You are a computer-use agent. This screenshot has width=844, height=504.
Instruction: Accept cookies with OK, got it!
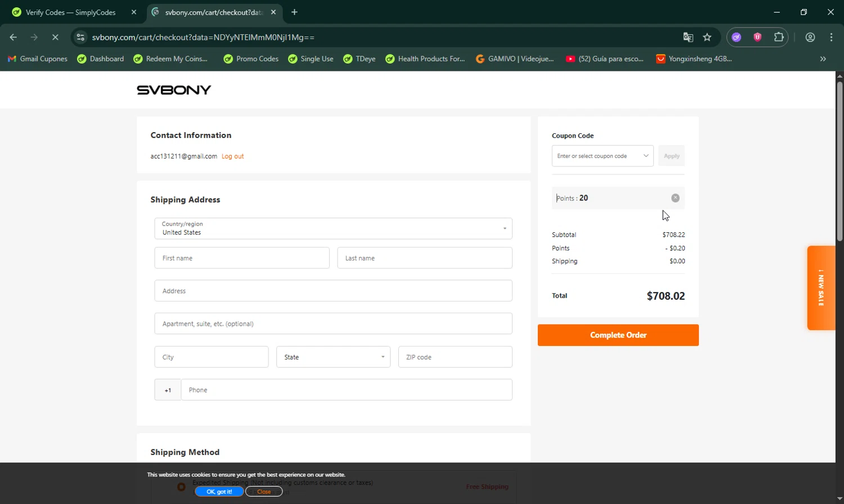click(x=219, y=492)
